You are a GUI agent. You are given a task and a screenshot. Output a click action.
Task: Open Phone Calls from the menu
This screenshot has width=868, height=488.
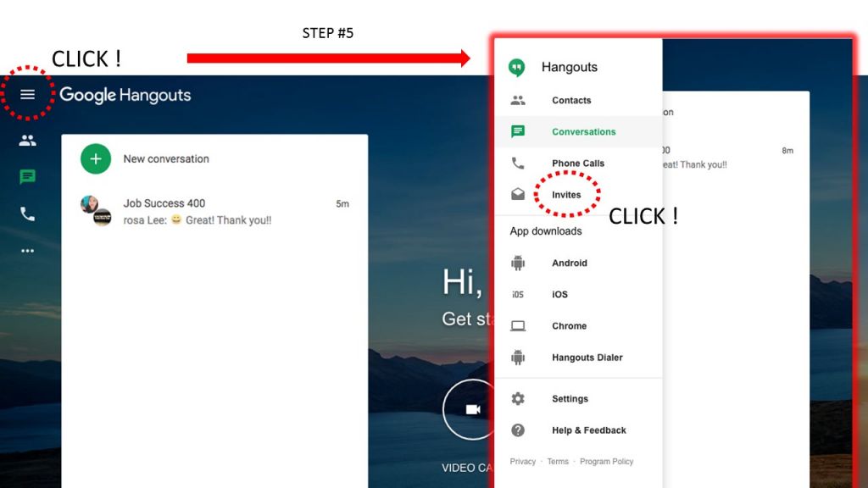[x=578, y=164]
